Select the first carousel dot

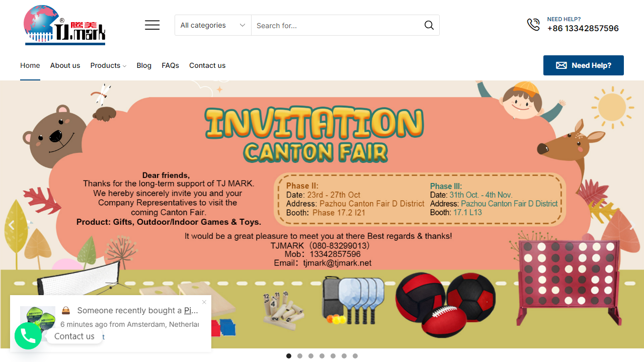click(289, 356)
